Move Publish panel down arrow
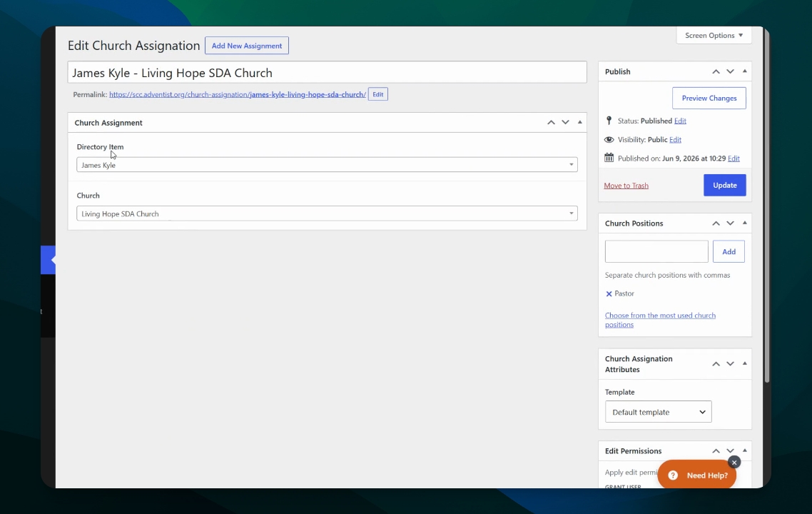This screenshot has height=514, width=812. [730, 71]
